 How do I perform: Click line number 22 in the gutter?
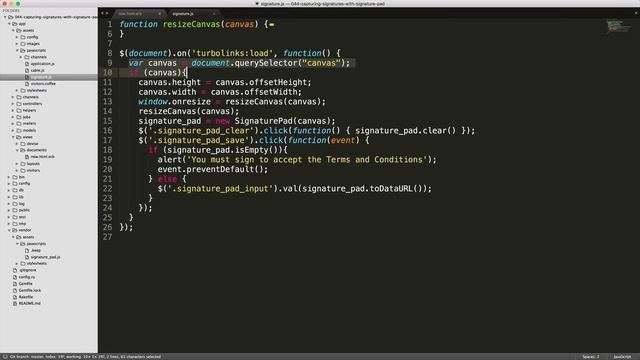tap(107, 189)
